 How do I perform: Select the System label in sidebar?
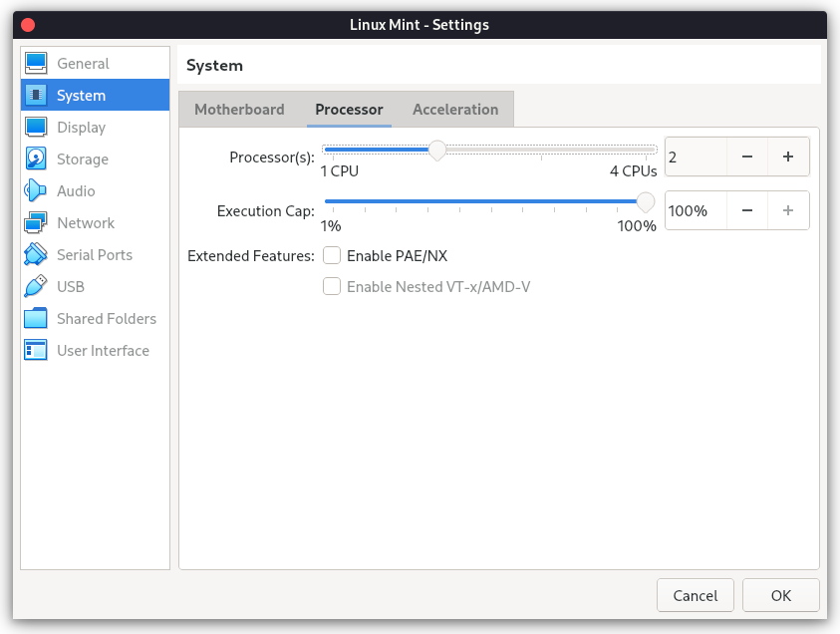coord(81,96)
